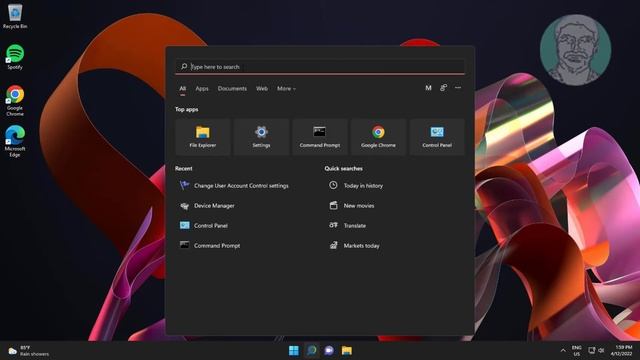
Task: Open Settings tile in Top apps
Action: tap(261, 137)
